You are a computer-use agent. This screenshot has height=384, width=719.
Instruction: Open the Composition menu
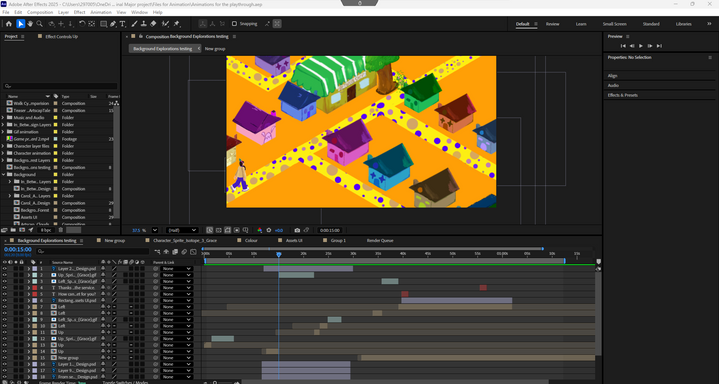pyautogui.click(x=40, y=12)
